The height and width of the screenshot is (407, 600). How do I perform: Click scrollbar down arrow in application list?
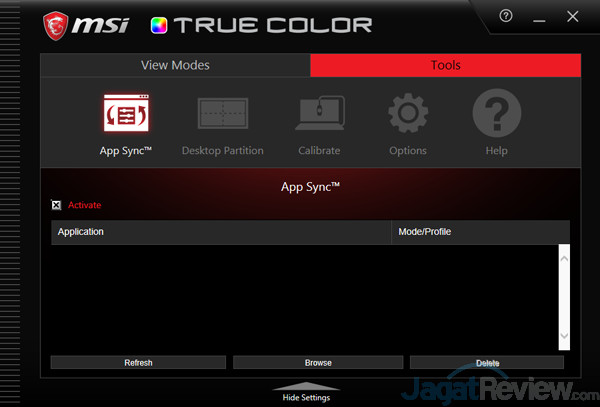tap(563, 337)
